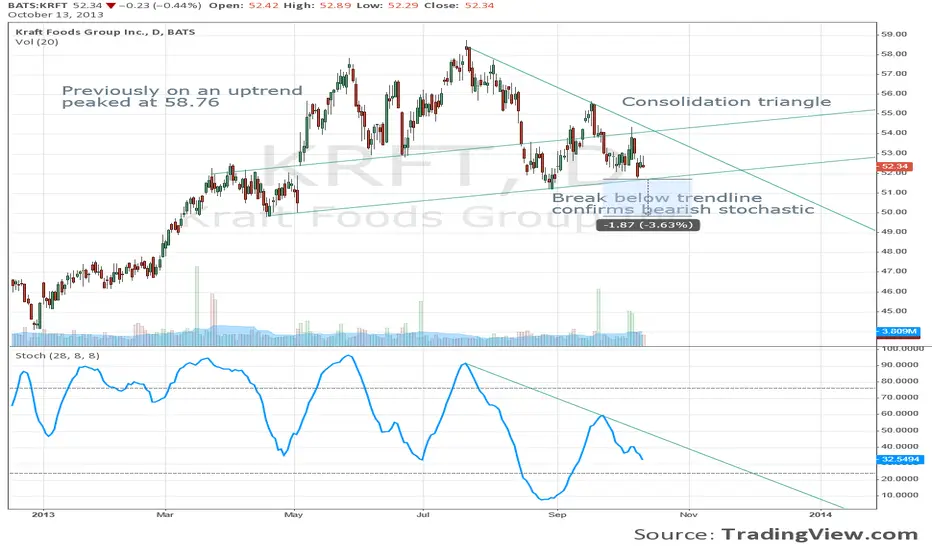
Task: Open the Source: TradingView.com credit
Action: point(776,534)
